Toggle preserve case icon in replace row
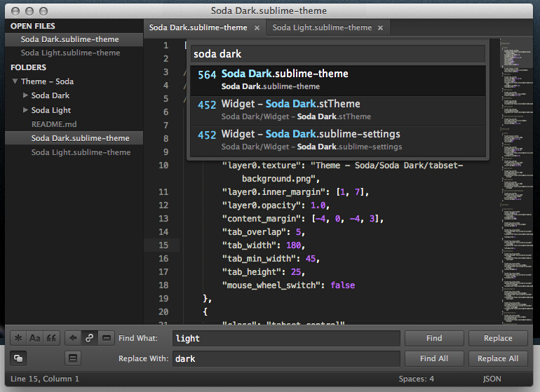Screen dimensions: 540x392 coord(18,358)
